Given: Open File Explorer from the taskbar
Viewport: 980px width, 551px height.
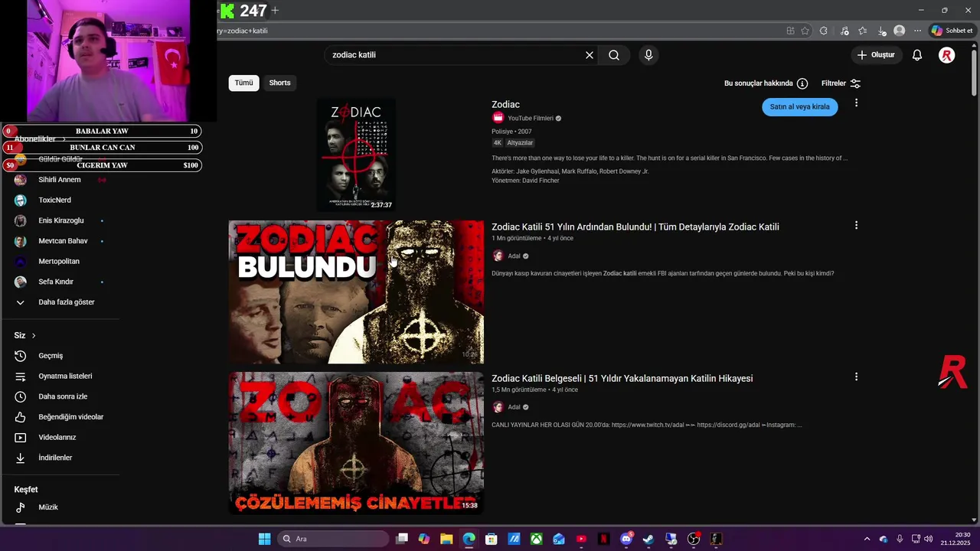Looking at the screenshot, I should 446,539.
